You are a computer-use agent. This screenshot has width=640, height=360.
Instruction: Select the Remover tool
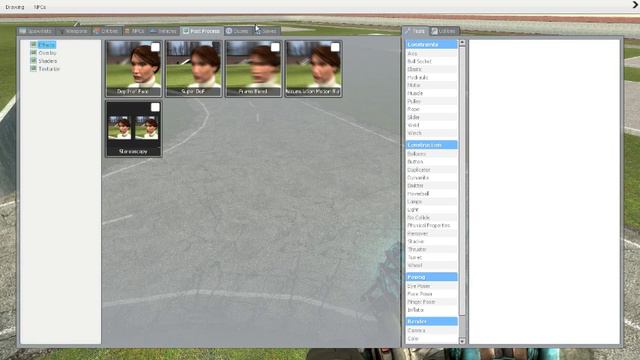[x=431, y=233]
